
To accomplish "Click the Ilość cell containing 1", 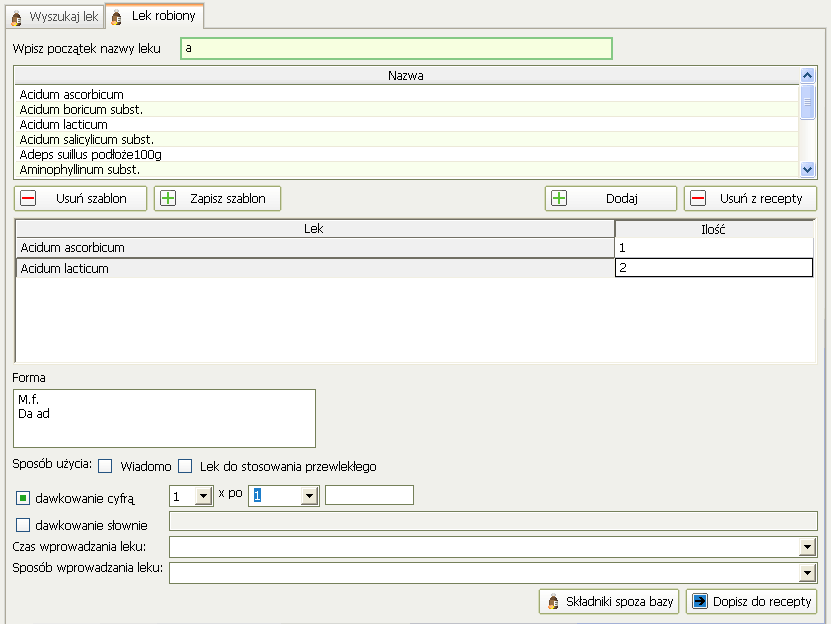I will click(x=714, y=248).
